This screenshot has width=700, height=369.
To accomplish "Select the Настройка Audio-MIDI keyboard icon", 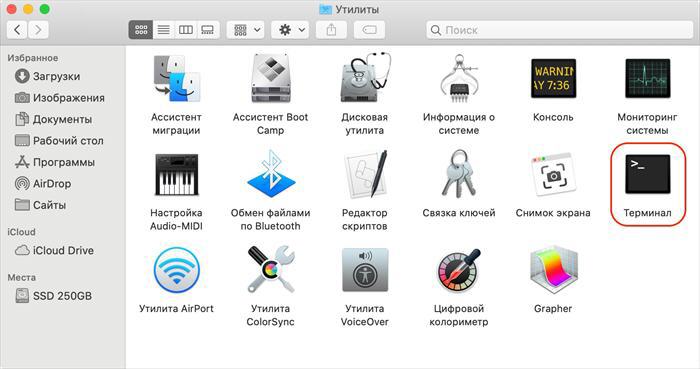I will [176, 174].
